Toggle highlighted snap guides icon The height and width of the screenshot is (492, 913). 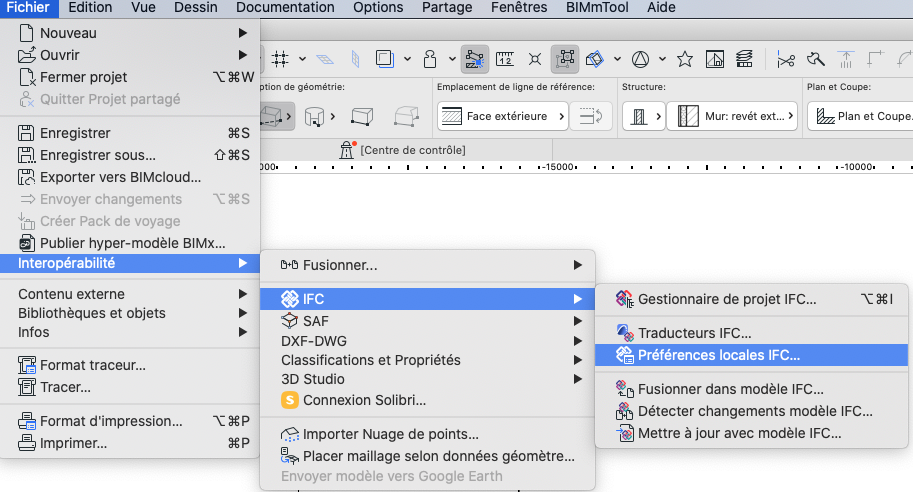coord(475,59)
